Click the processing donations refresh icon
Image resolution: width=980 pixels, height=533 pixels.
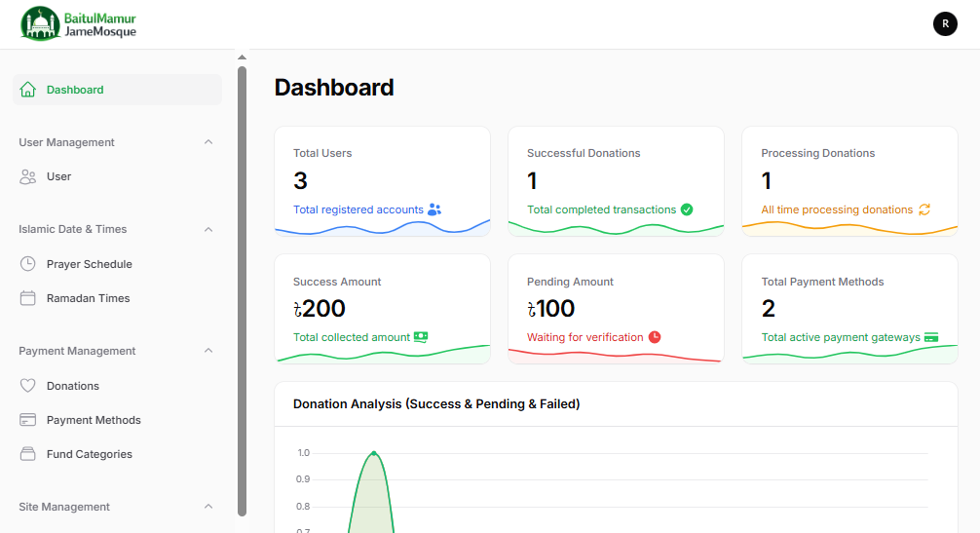[924, 209]
